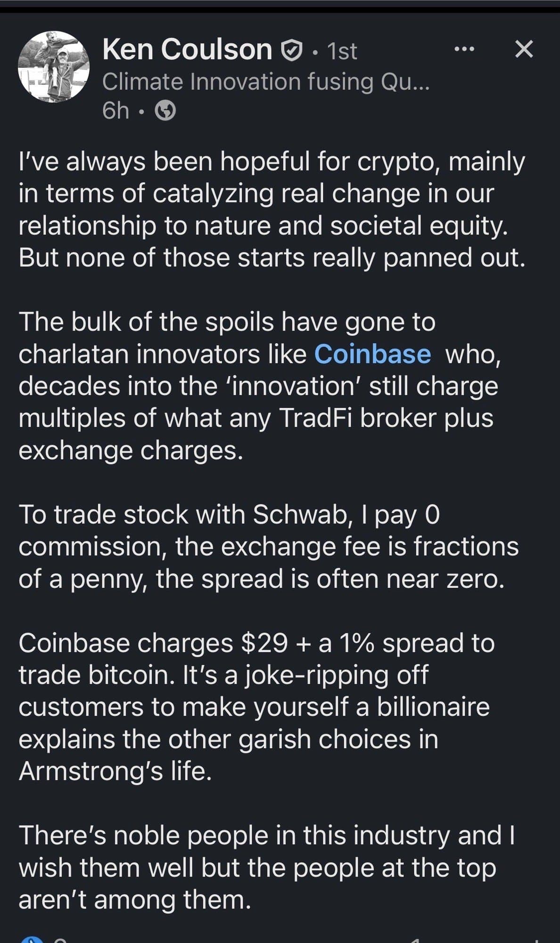Click the 6h post timestamp
The width and height of the screenshot is (560, 943).
(x=115, y=111)
